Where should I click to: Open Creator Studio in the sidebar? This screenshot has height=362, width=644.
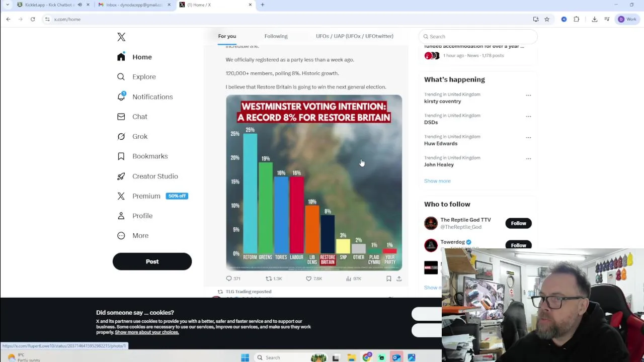click(x=147, y=176)
